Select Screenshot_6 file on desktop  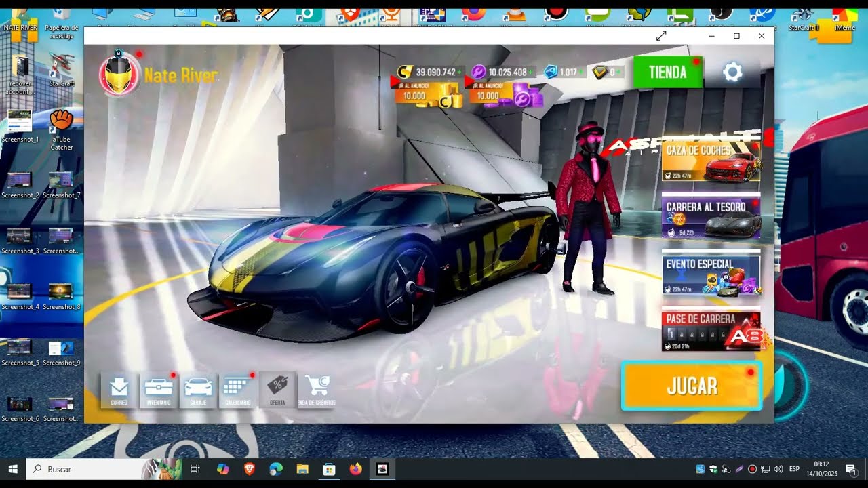(x=20, y=407)
